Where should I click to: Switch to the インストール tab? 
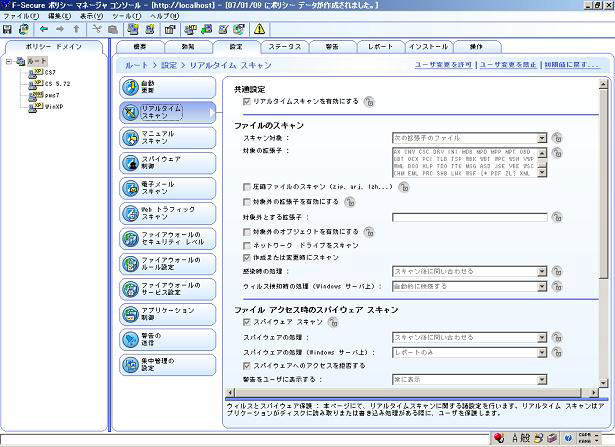[429, 47]
